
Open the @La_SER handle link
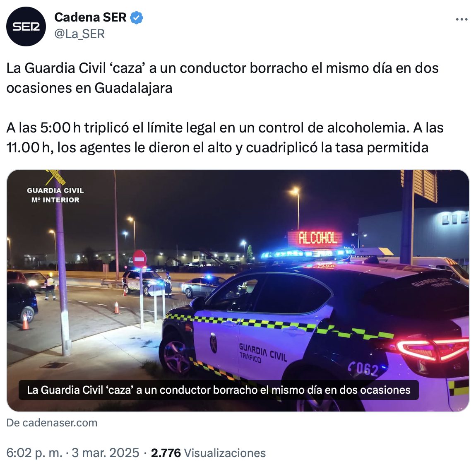tap(79, 34)
